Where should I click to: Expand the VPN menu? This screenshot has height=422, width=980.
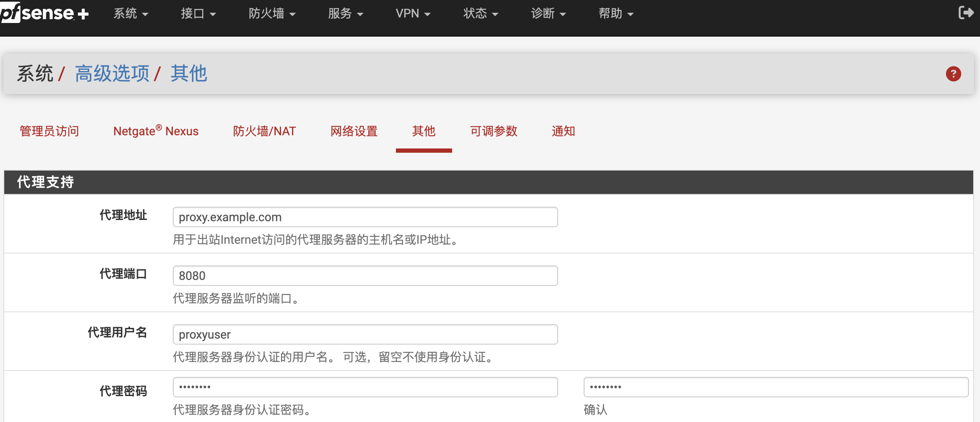click(x=413, y=14)
